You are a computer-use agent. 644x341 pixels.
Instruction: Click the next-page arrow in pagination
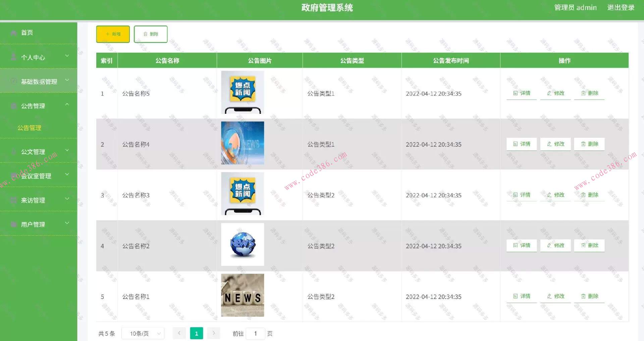[x=214, y=333]
